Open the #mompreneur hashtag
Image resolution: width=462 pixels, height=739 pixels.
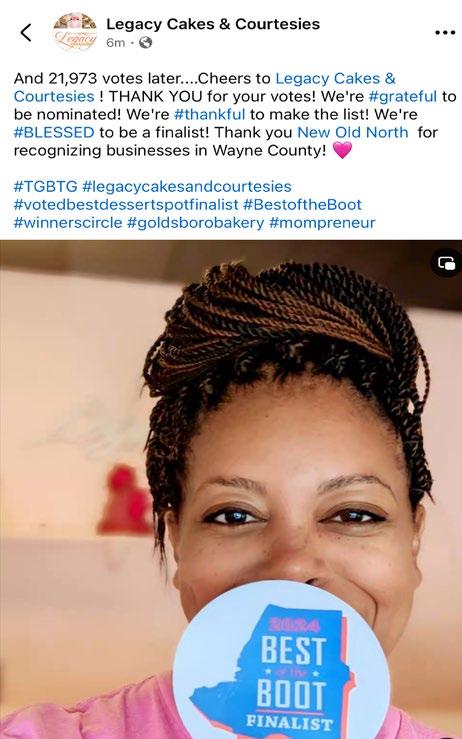[322, 223]
